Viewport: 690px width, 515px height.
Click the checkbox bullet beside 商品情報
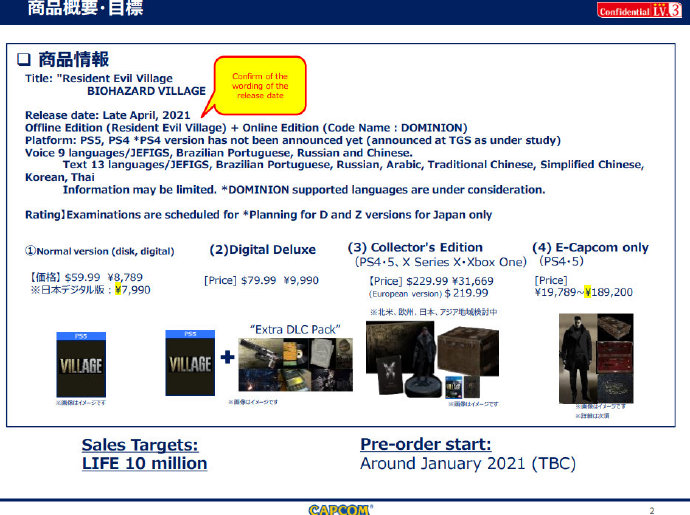tap(27, 61)
